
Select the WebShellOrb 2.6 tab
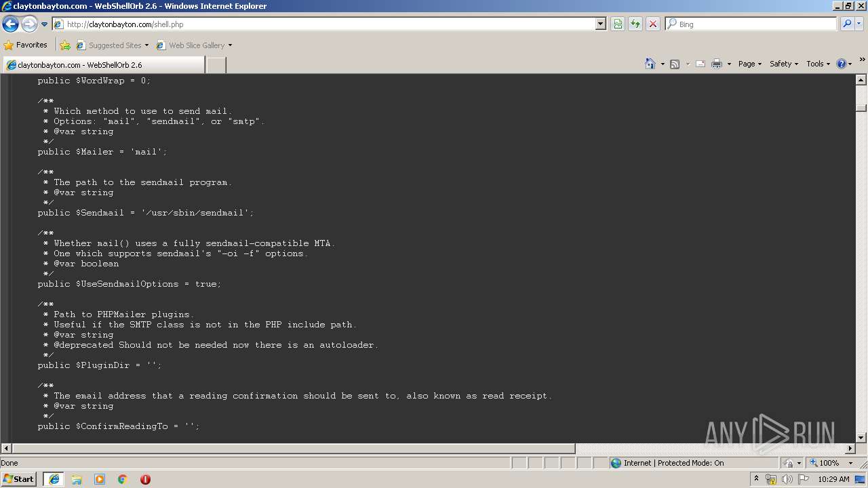click(103, 65)
